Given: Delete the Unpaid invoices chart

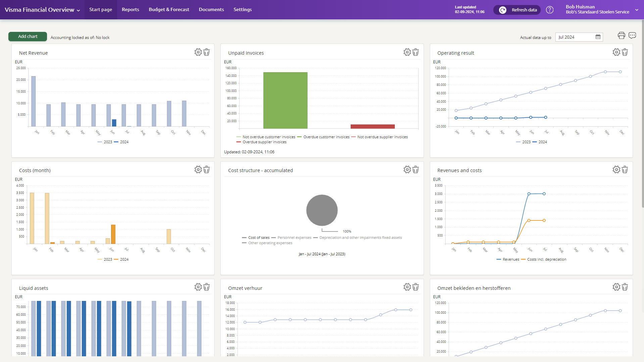Looking at the screenshot, I should tap(416, 52).
